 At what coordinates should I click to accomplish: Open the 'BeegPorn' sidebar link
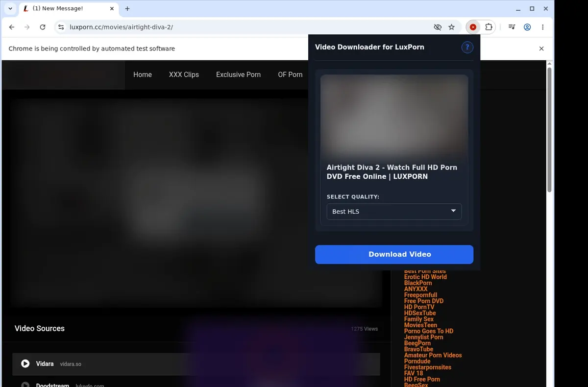tap(417, 343)
